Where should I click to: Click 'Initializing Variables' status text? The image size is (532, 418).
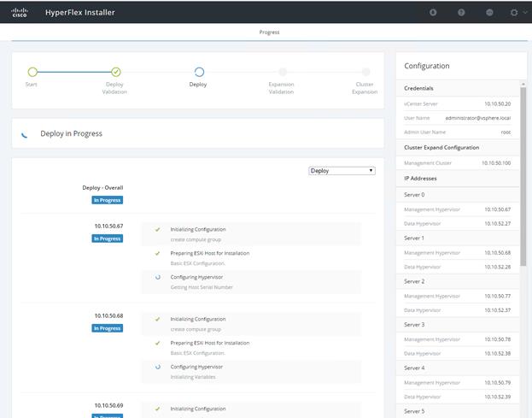click(193, 377)
